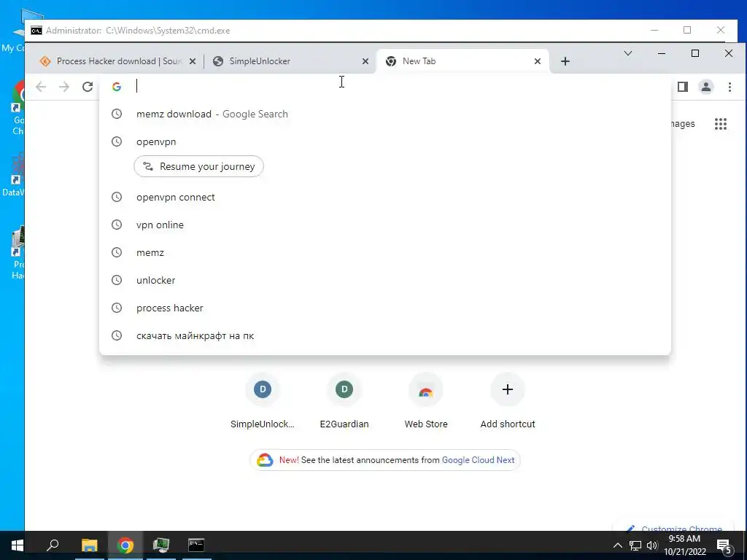Screen dimensions: 747x560
Task: Choose the 'process hacker' suggestion
Action: click(385, 308)
